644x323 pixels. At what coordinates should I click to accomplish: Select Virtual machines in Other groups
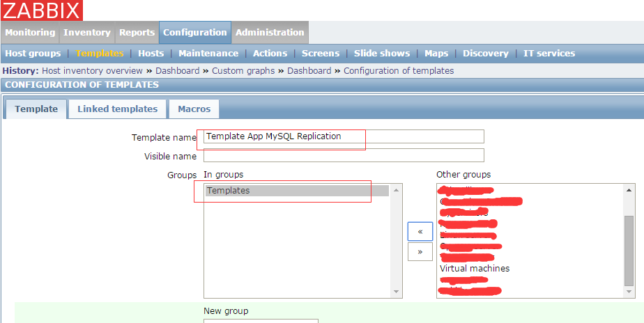pyautogui.click(x=475, y=269)
